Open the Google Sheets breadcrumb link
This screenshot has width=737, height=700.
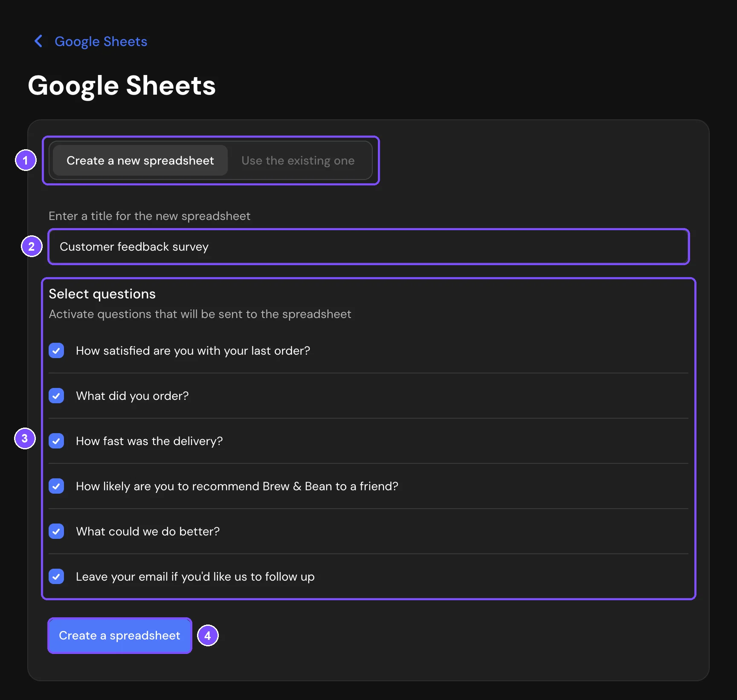(x=101, y=41)
